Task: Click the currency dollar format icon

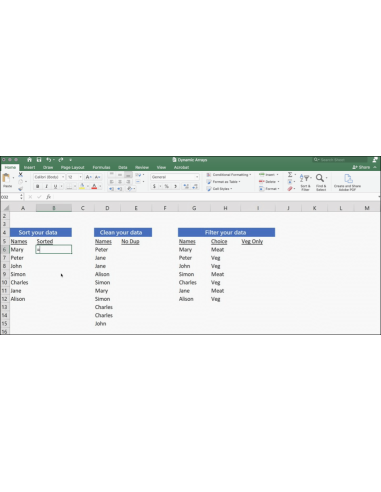Action: 154,186
